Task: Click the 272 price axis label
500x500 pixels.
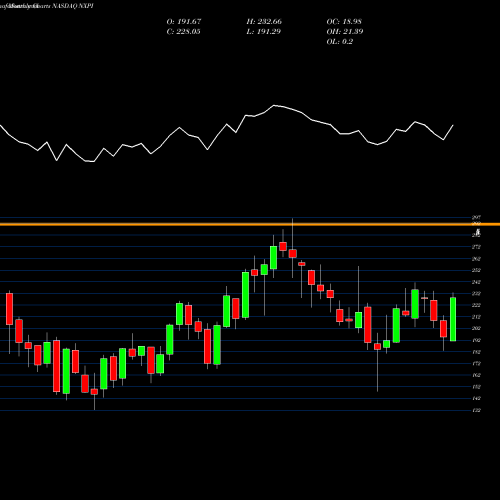Action: coord(477,247)
